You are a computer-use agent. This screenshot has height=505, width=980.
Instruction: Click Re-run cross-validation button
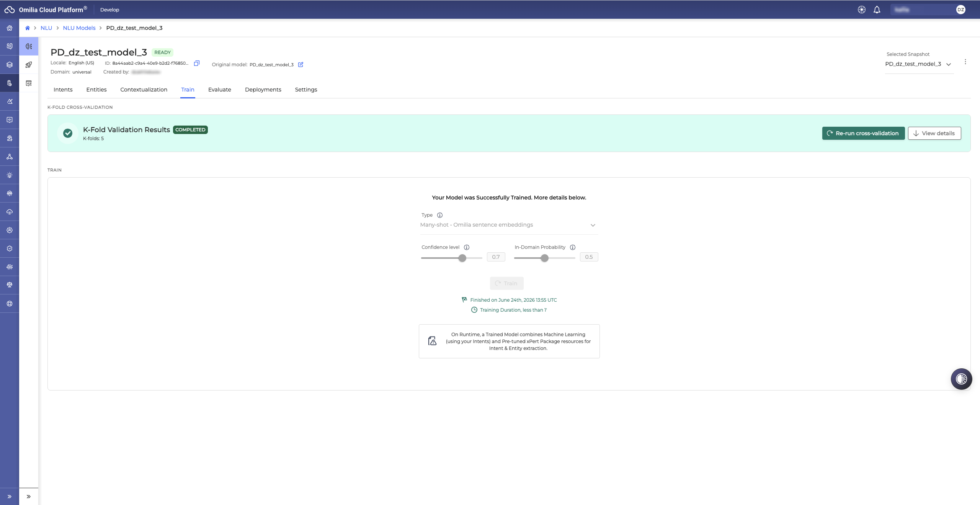(x=863, y=133)
